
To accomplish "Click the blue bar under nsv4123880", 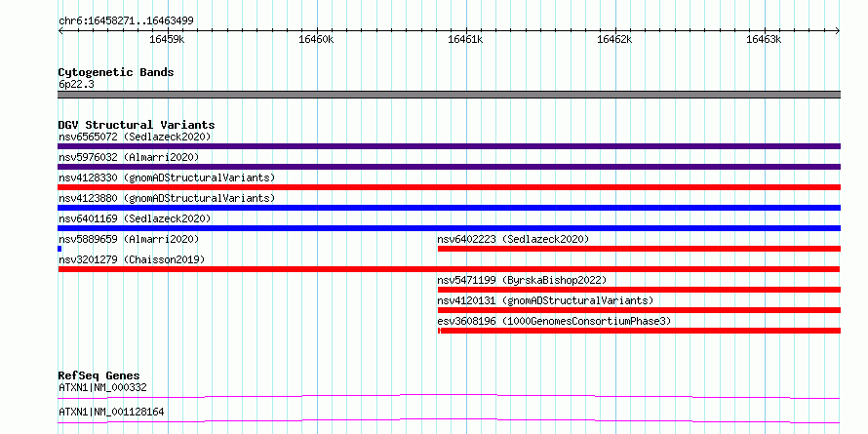I will click(449, 208).
